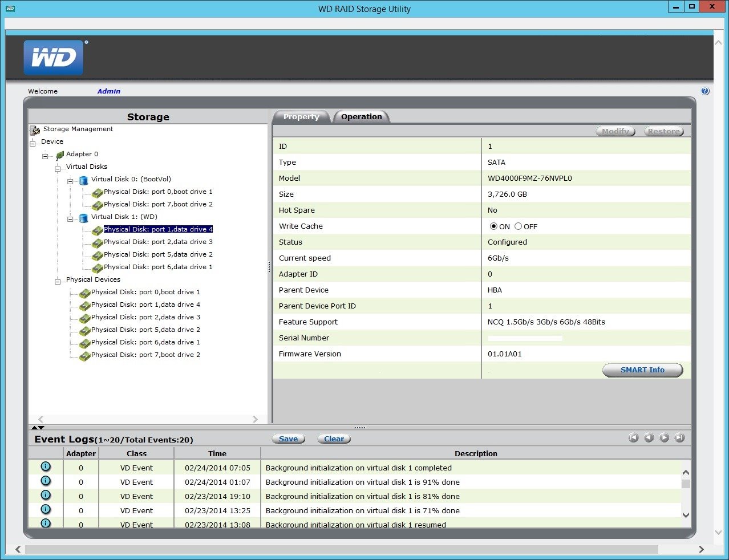Go to next page of event logs
729x560 pixels.
(664, 437)
